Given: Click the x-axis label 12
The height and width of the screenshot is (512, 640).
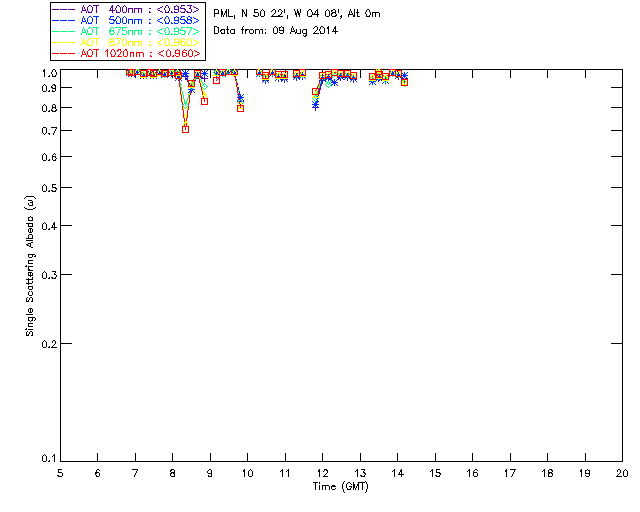Looking at the screenshot, I should tap(322, 474).
